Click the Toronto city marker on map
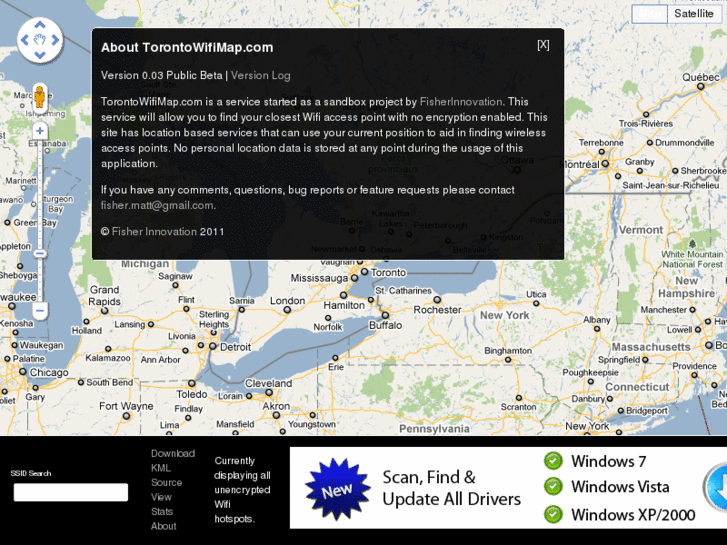The height and width of the screenshot is (545, 727). pos(364,272)
